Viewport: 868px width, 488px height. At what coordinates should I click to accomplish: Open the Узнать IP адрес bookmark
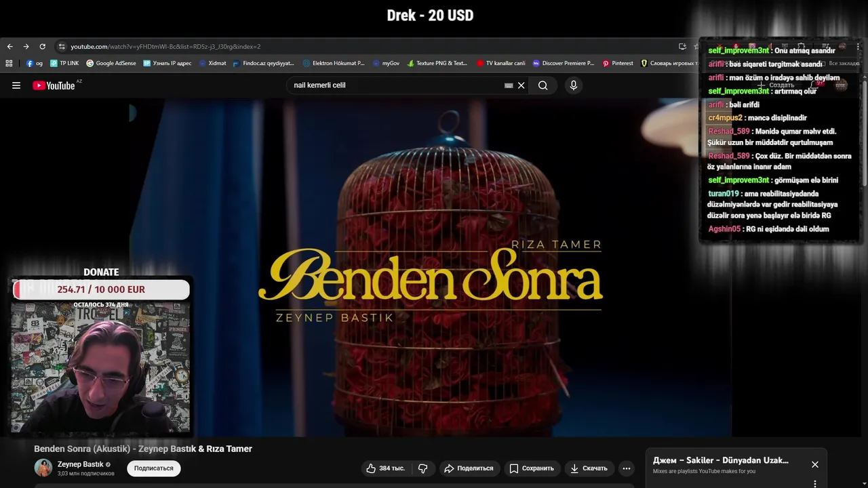tap(167, 63)
